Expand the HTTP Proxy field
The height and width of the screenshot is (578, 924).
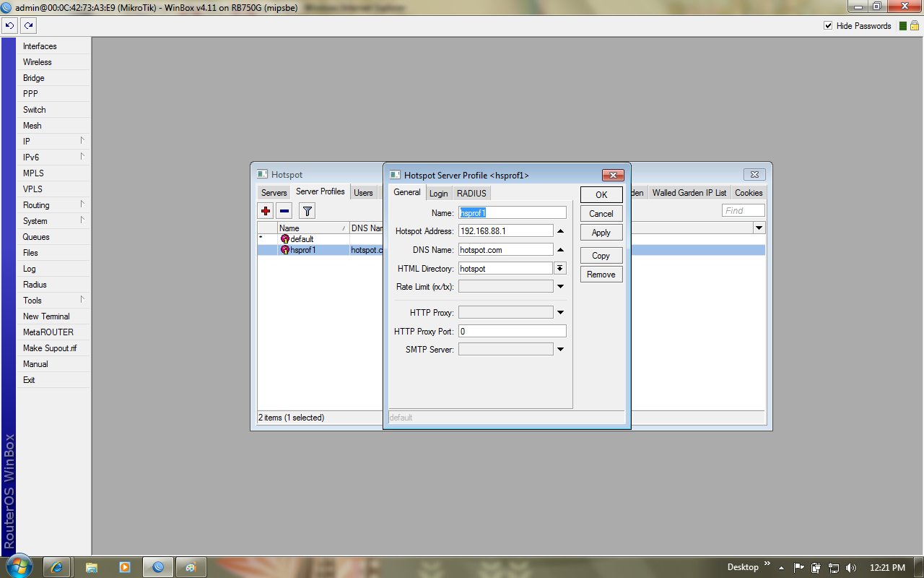coord(560,313)
